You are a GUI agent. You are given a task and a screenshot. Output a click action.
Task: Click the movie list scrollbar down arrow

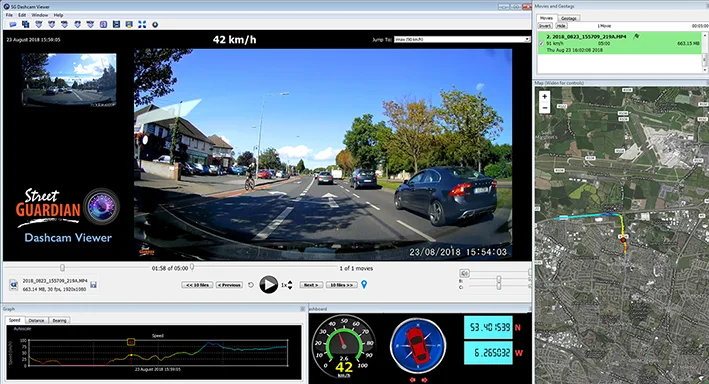pyautogui.click(x=704, y=70)
